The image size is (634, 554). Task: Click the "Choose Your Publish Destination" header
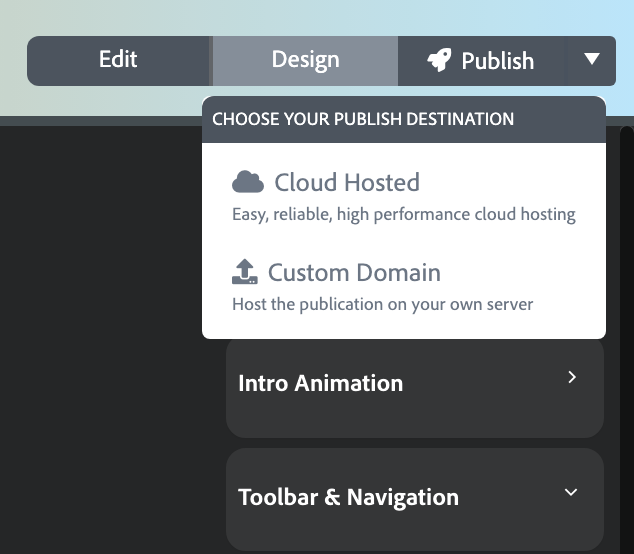pos(363,119)
